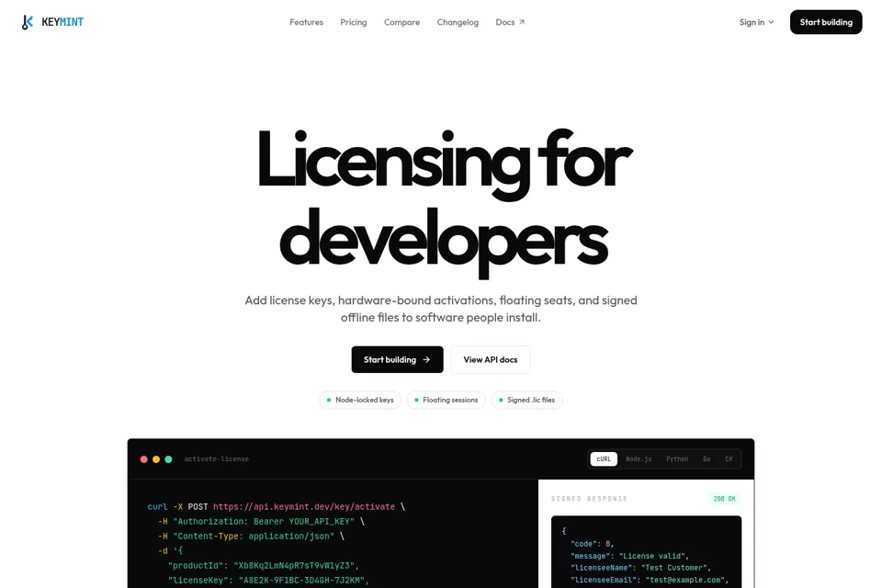Click the licenseeEmail test@example.com line

click(x=650, y=580)
